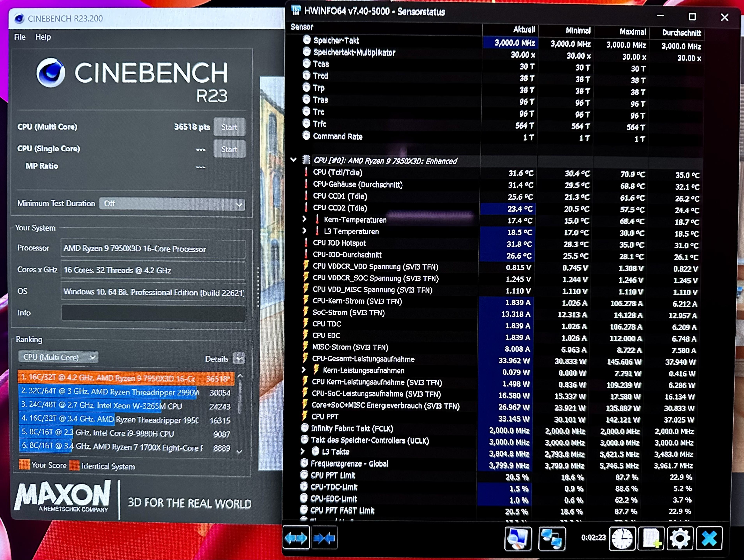
Task: Open the Help menu in Cinebench
Action: click(x=43, y=37)
